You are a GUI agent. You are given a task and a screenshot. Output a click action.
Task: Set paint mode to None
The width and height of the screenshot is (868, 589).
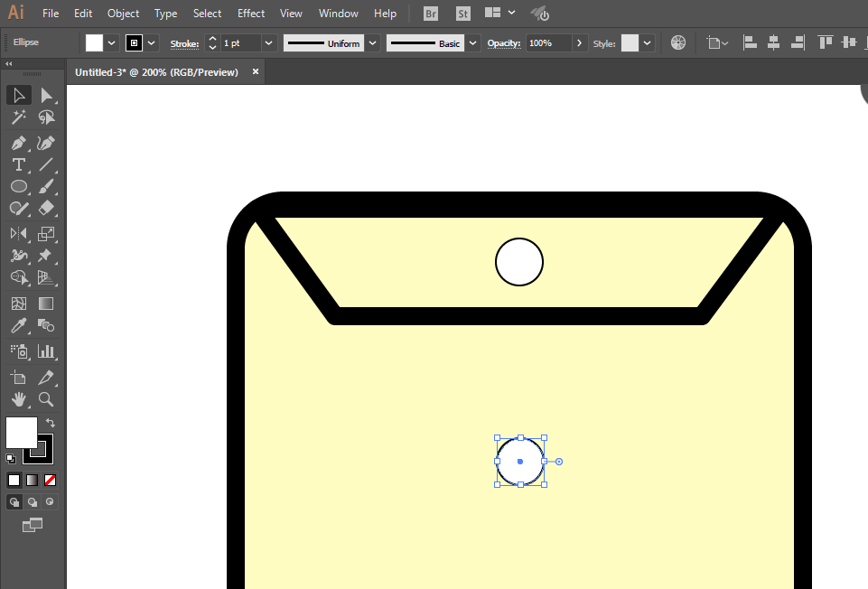[51, 480]
